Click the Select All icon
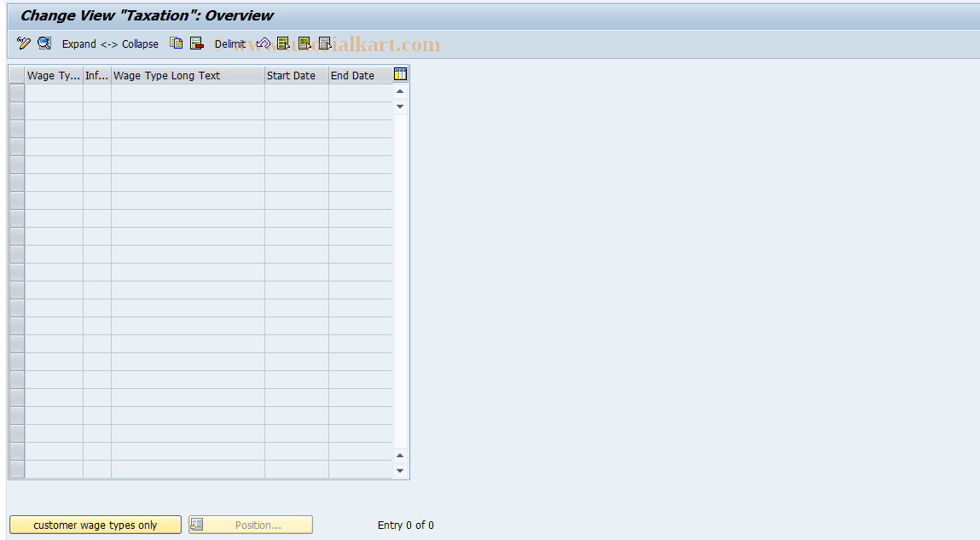 [284, 44]
